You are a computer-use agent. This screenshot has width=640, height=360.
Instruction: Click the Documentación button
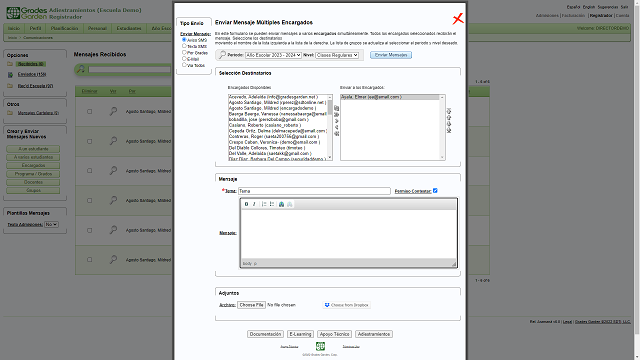265,334
